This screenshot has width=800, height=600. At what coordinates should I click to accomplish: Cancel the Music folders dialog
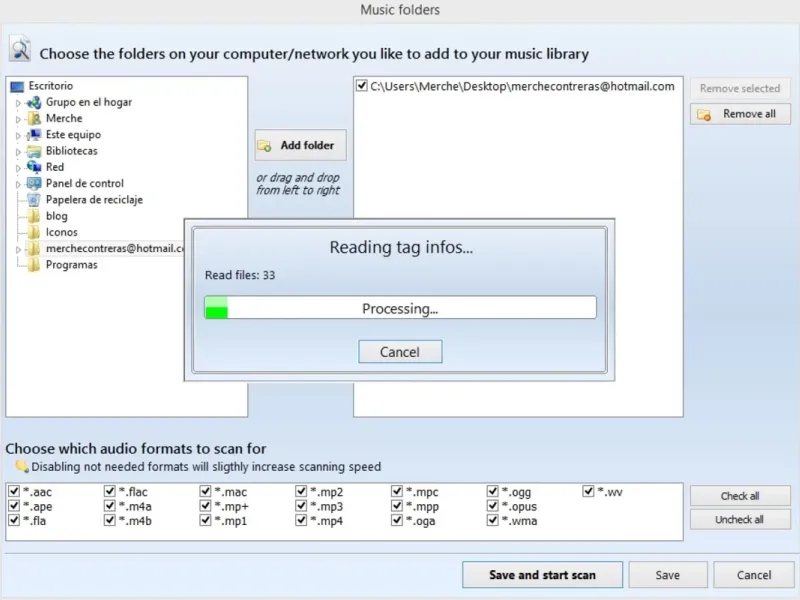[x=754, y=575]
